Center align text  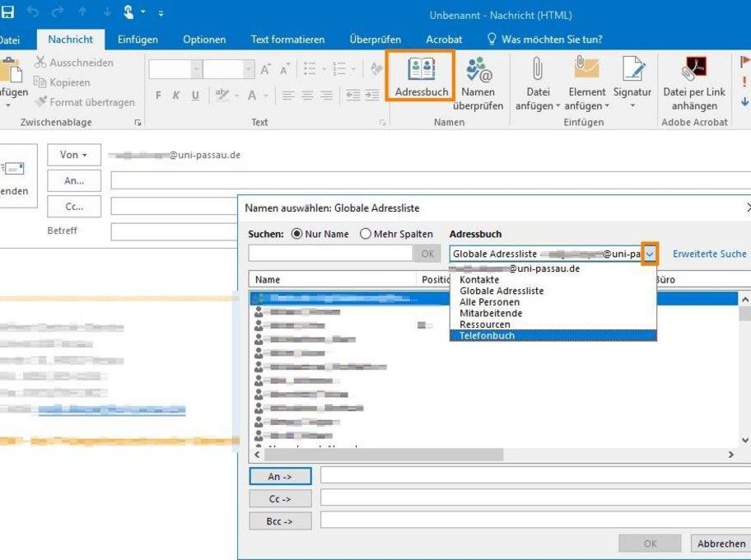pyautogui.click(x=307, y=96)
